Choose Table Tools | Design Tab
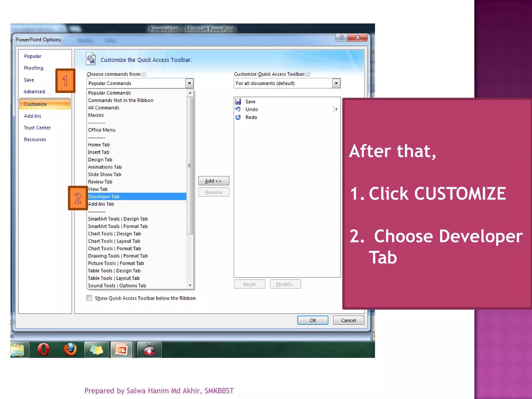Image resolution: width=532 pixels, height=399 pixels. pyautogui.click(x=137, y=271)
